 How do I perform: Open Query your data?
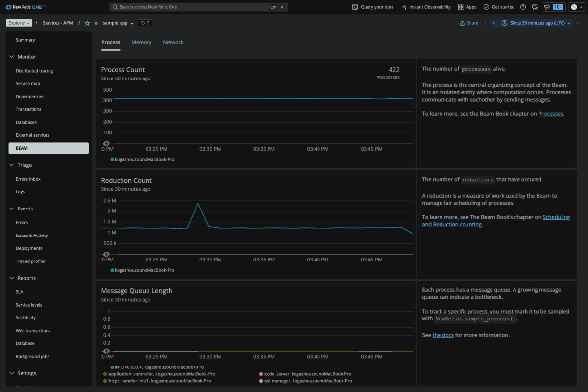pyautogui.click(x=373, y=7)
